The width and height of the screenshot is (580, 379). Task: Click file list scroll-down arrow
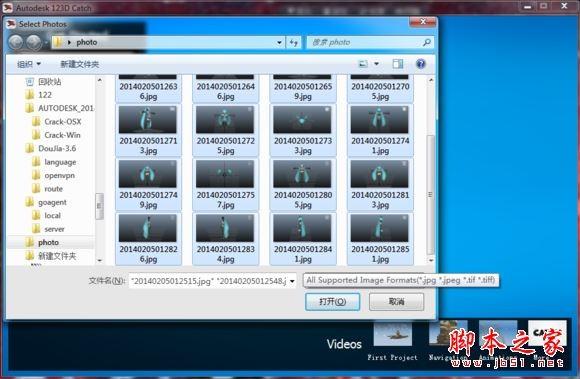pyautogui.click(x=431, y=260)
